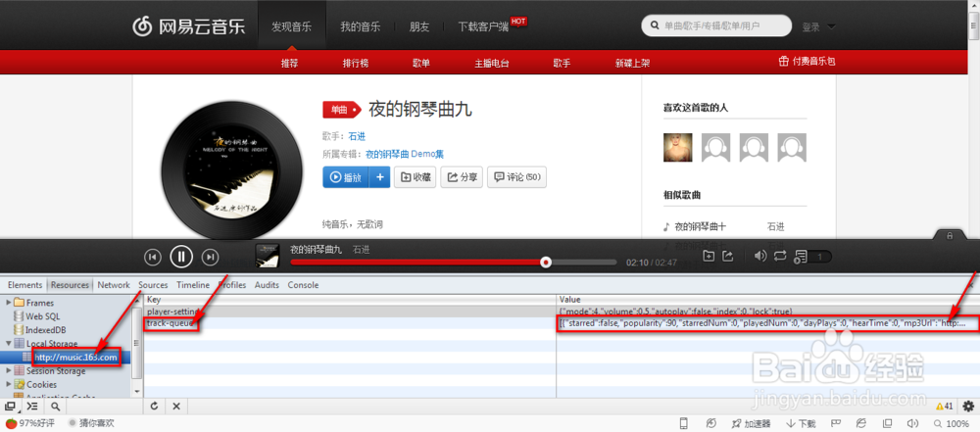The width and height of the screenshot is (980, 432).
Task: Select http://music.163.com local storage entry
Action: 75,357
